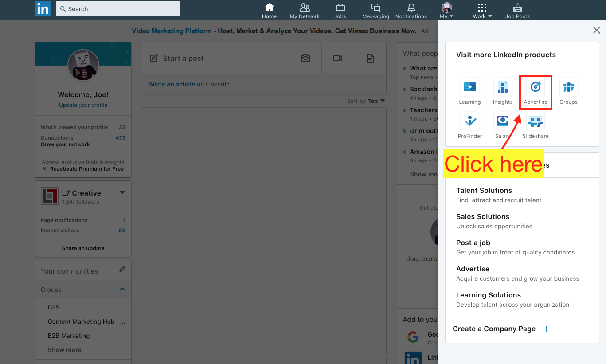Open Page notifications row
The height and width of the screenshot is (364, 606).
pyautogui.click(x=83, y=220)
